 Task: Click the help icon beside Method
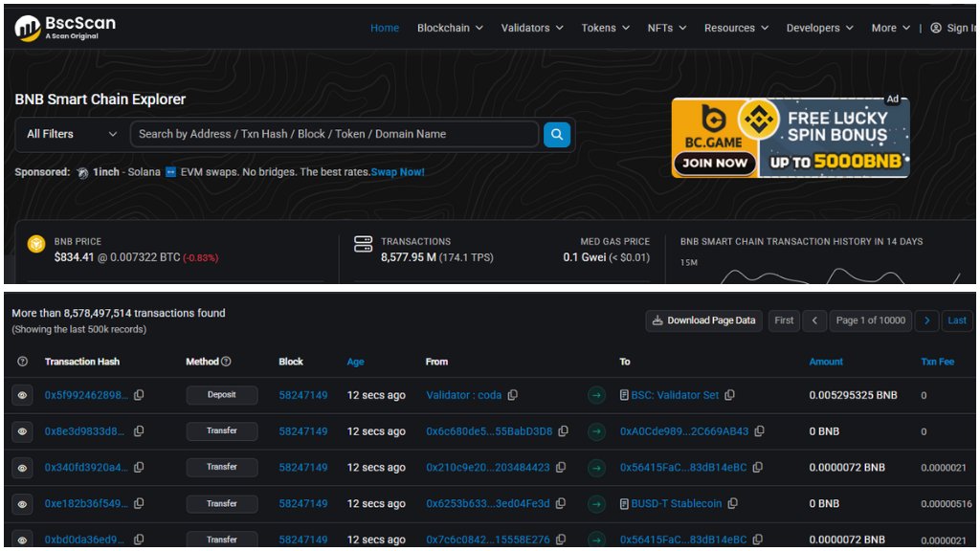[226, 361]
